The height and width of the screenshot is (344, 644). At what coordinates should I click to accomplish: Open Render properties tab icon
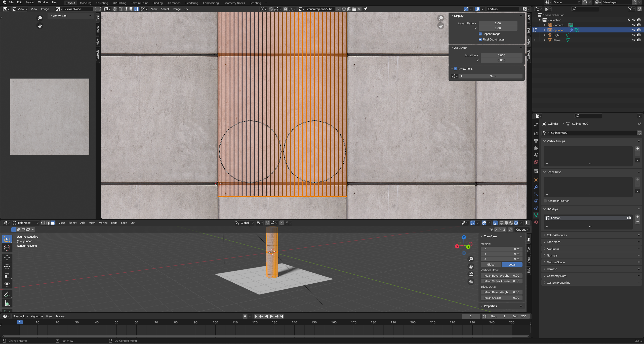(536, 134)
